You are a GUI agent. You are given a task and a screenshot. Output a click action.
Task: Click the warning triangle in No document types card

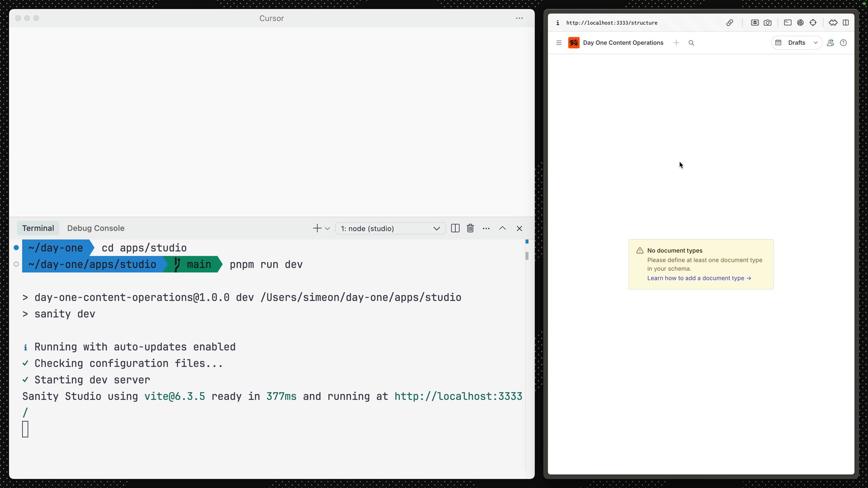[640, 251]
